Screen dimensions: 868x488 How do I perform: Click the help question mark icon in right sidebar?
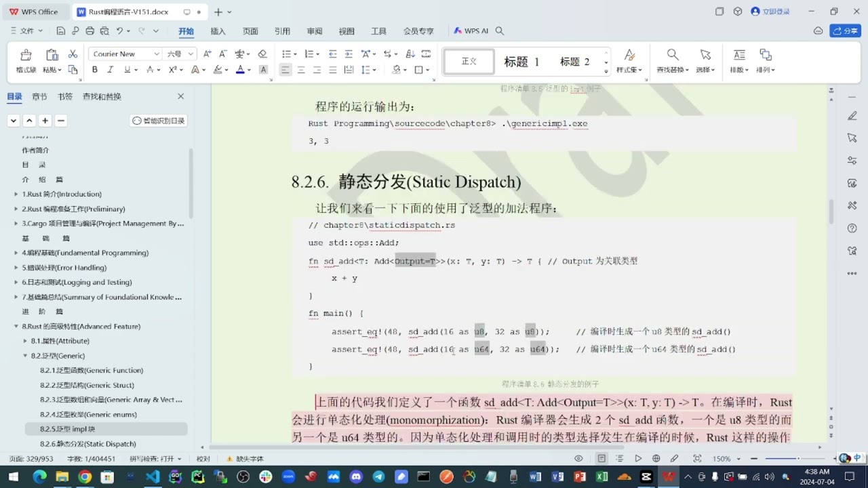click(852, 228)
